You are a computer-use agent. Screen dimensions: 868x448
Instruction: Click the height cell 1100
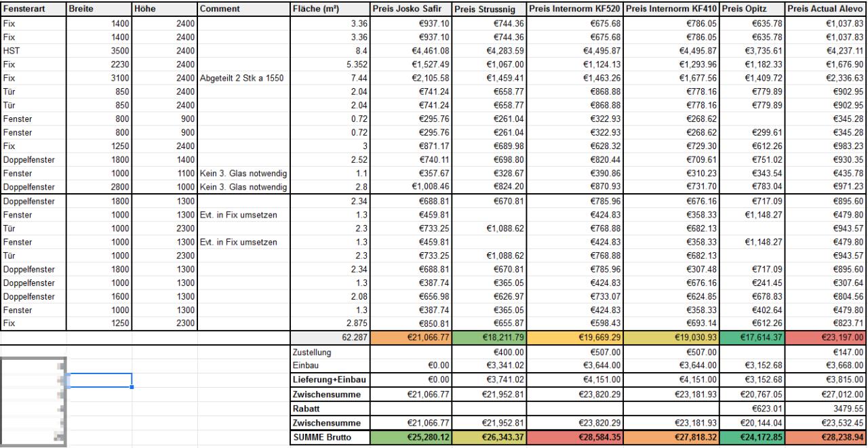[165, 173]
